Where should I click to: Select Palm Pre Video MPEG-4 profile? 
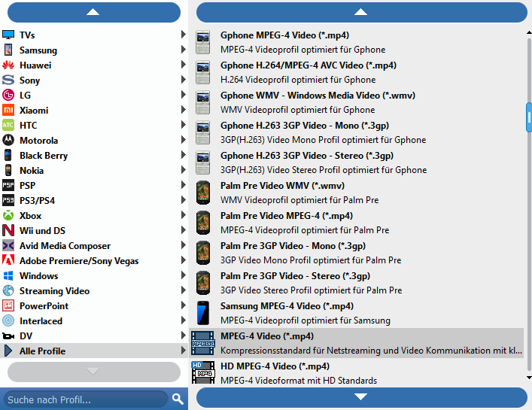pos(356,223)
